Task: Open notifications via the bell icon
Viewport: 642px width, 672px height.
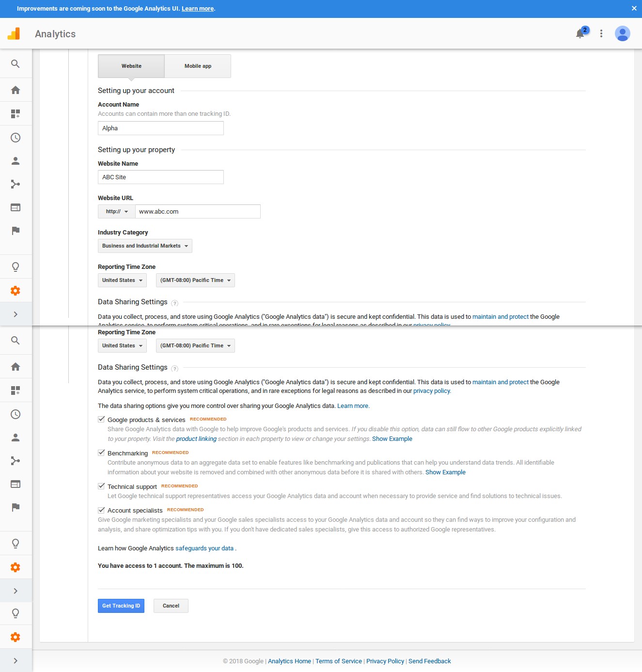Action: tap(579, 34)
